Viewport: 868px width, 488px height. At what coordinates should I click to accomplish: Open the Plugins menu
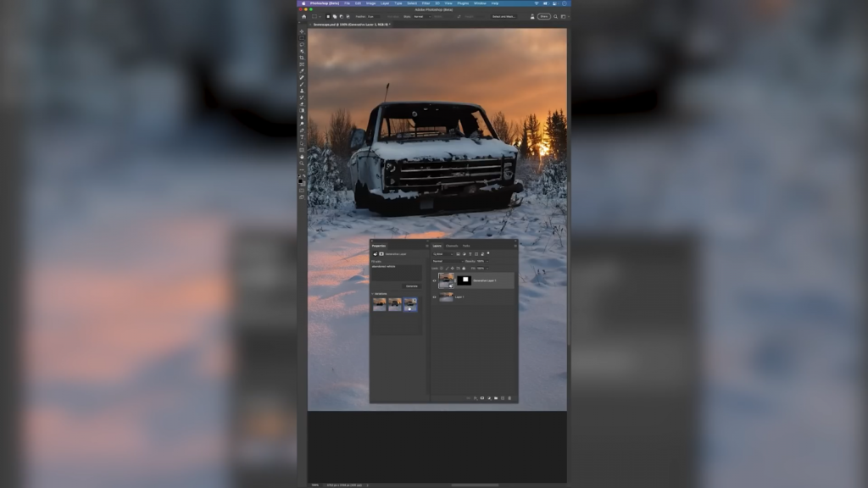[463, 3]
